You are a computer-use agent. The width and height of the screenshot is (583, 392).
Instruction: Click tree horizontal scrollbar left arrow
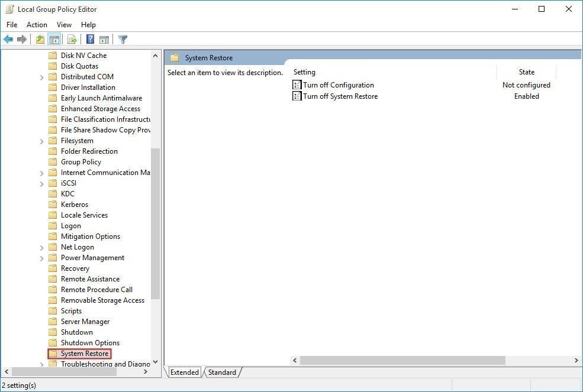[x=7, y=371]
